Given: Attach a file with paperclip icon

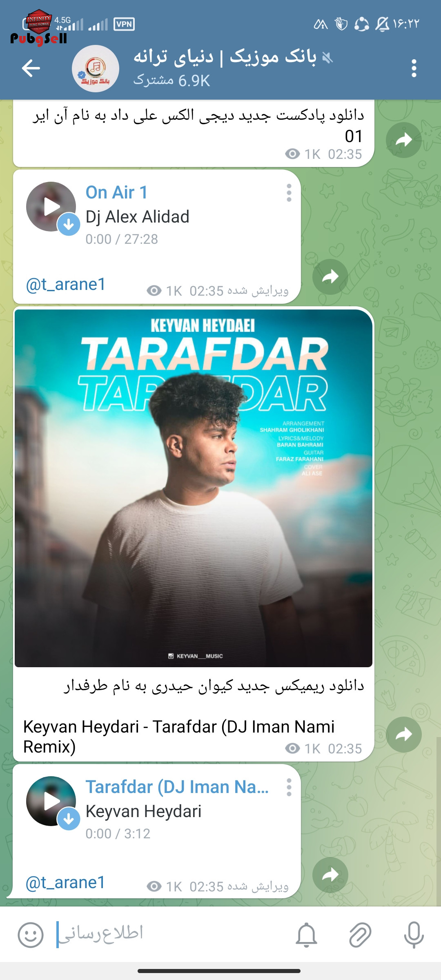Looking at the screenshot, I should click(360, 935).
